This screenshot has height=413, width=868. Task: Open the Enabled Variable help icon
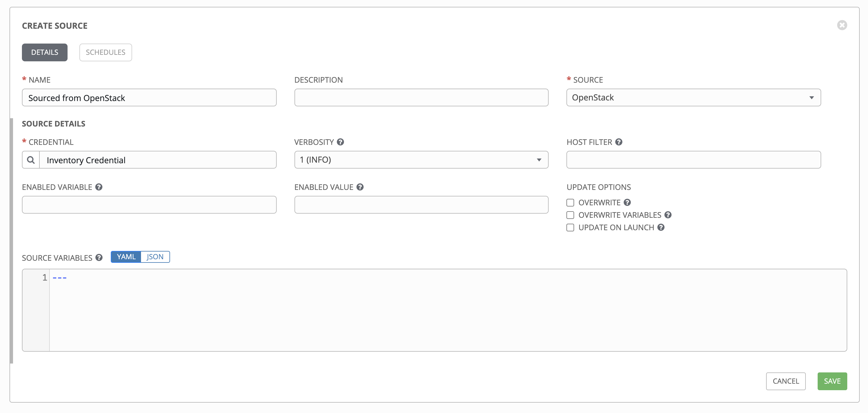[99, 187]
